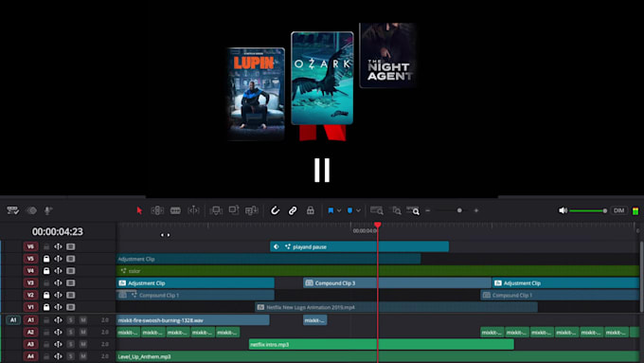Click the Insert Clip icon
Viewport: 644px width, 363px height.
[216, 210]
